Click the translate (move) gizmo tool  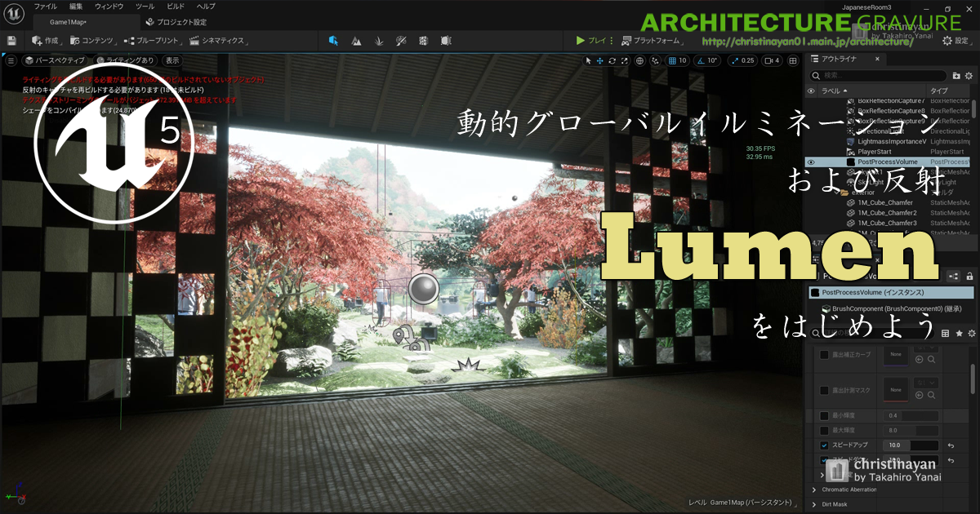[x=599, y=60]
